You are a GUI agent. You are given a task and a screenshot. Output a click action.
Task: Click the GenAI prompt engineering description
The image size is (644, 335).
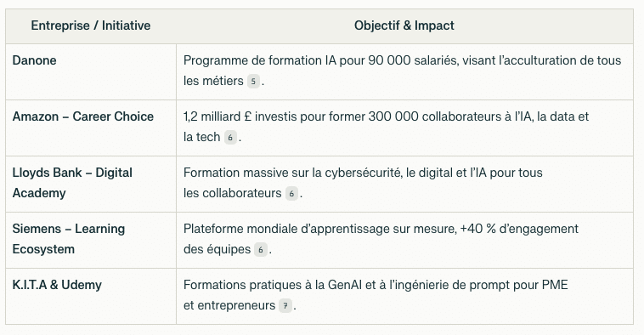pyautogui.click(x=376, y=295)
